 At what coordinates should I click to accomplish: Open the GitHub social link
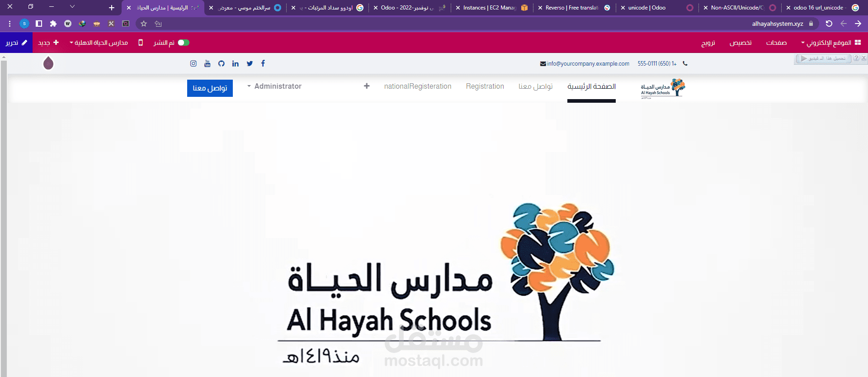[221, 63]
